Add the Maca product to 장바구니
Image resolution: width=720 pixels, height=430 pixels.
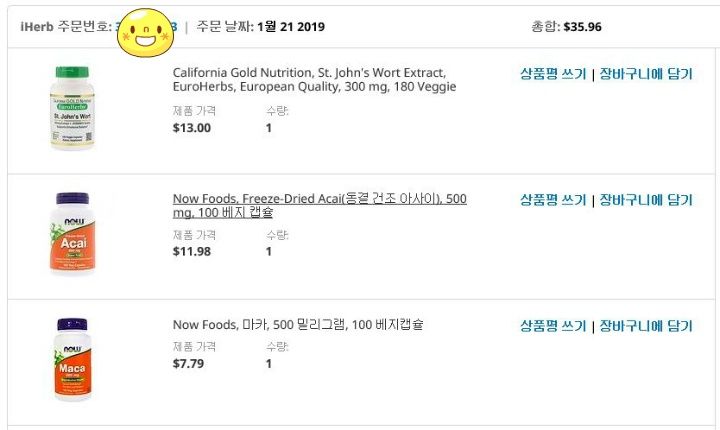(646, 326)
